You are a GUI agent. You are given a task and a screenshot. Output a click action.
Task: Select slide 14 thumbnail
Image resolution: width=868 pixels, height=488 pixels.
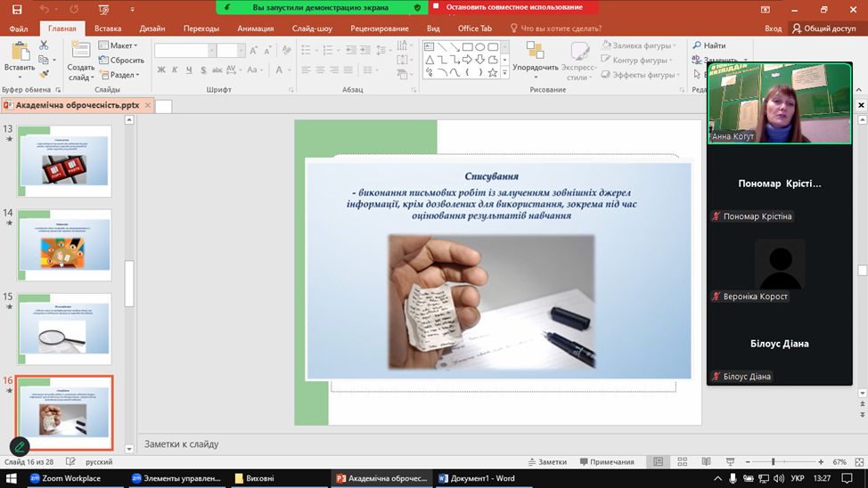coord(64,245)
